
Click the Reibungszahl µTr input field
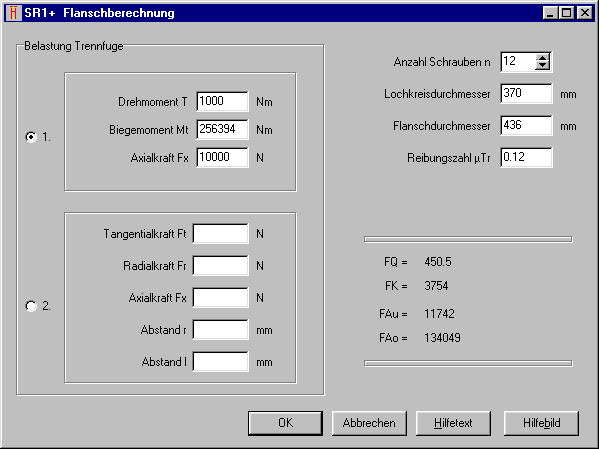click(x=526, y=157)
